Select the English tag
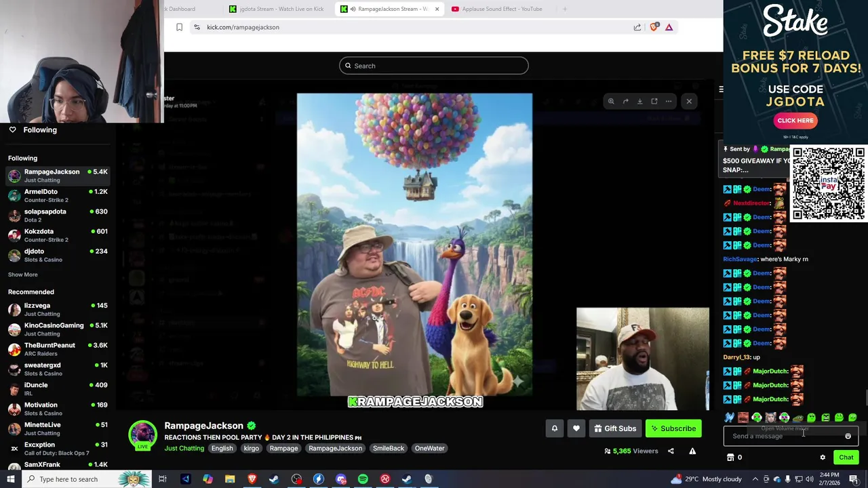This screenshot has height=488, width=868. [222, 448]
